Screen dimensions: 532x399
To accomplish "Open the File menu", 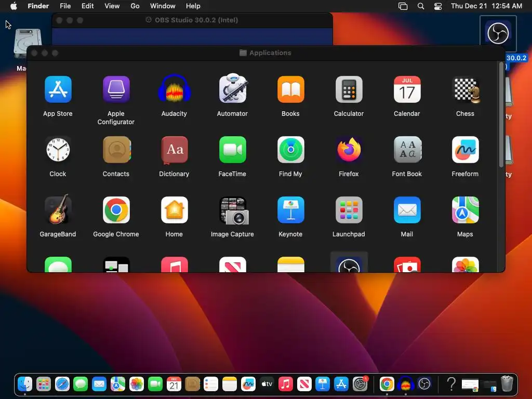I will coord(65,6).
